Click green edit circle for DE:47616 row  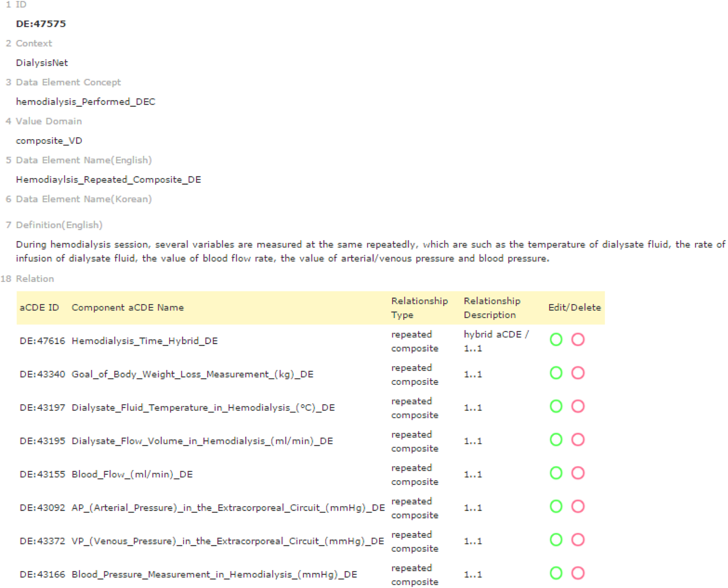tap(556, 339)
